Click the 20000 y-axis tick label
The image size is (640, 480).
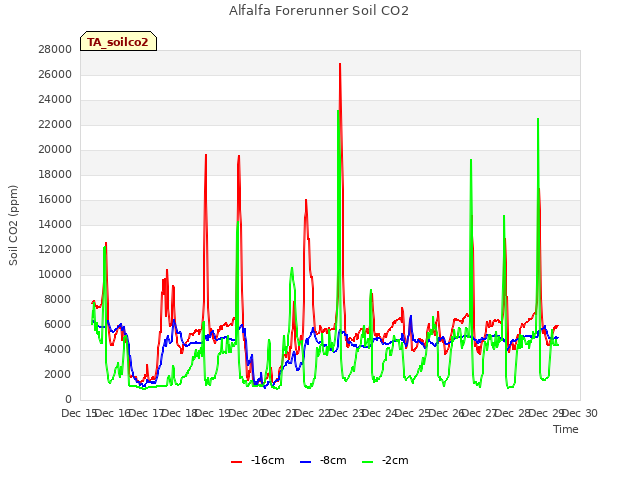[55, 149]
